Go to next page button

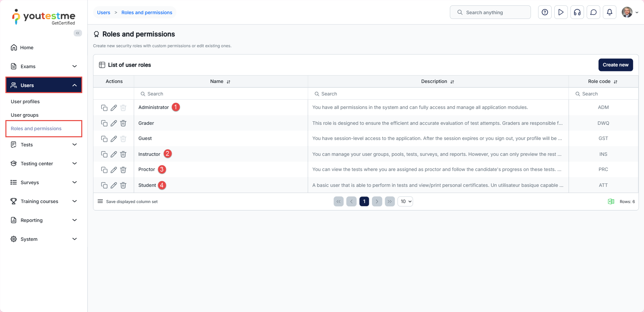(377, 201)
